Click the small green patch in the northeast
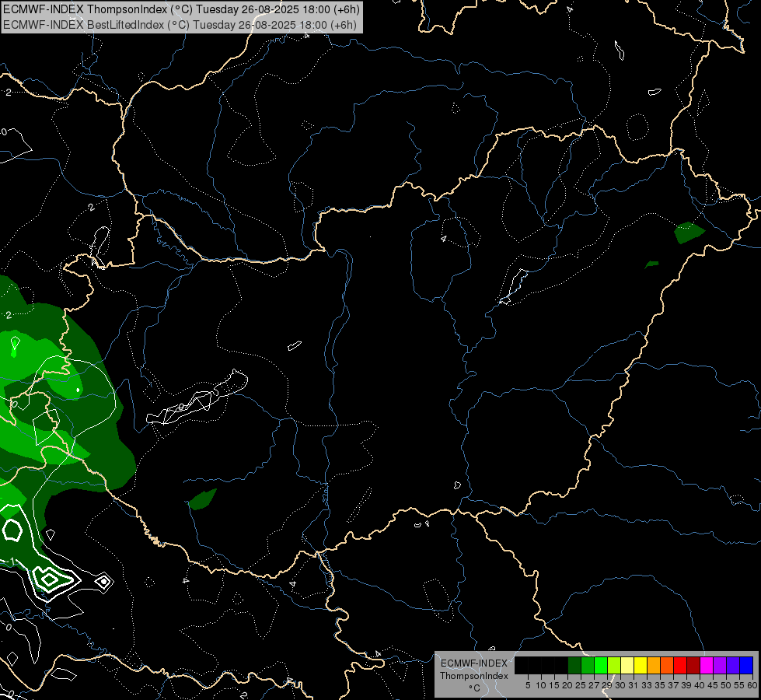The width and height of the screenshot is (761, 700). 689,233
